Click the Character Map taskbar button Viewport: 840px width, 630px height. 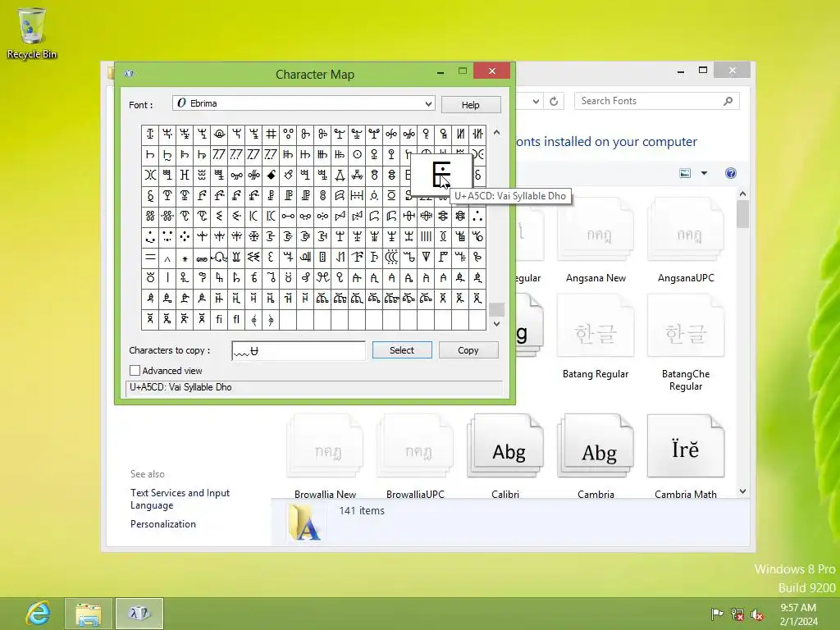coord(139,614)
